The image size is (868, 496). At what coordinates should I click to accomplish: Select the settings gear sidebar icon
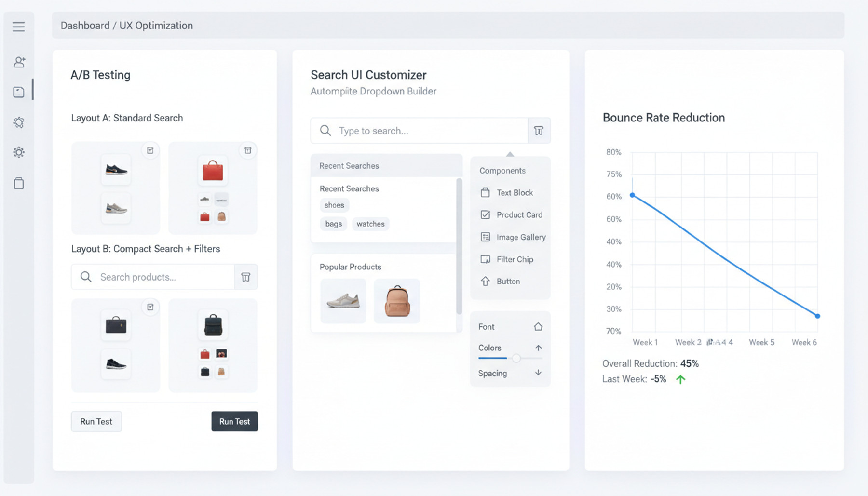[19, 152]
